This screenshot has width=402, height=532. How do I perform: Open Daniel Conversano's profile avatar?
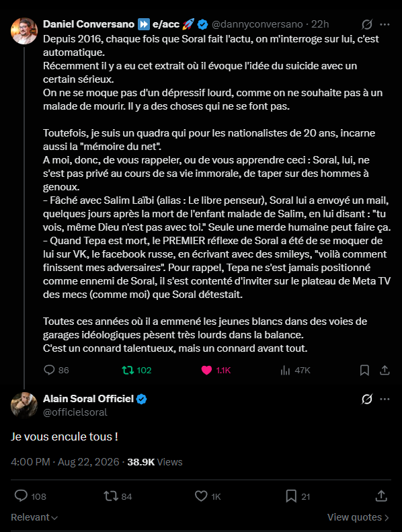(24, 31)
